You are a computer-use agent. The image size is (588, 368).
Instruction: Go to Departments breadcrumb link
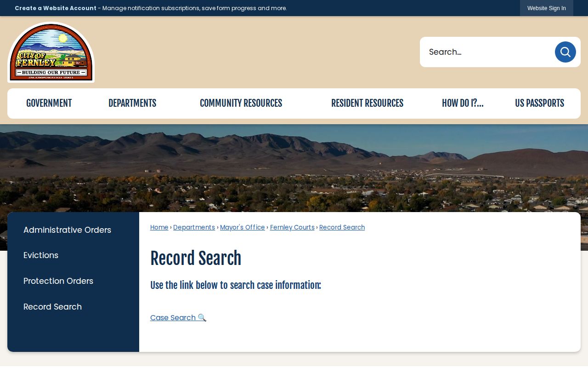point(194,227)
